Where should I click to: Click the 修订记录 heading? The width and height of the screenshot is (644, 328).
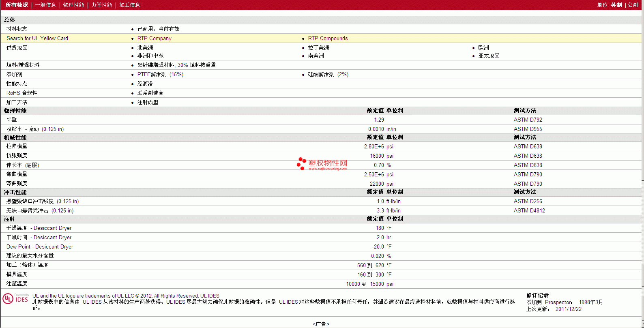[x=537, y=295]
